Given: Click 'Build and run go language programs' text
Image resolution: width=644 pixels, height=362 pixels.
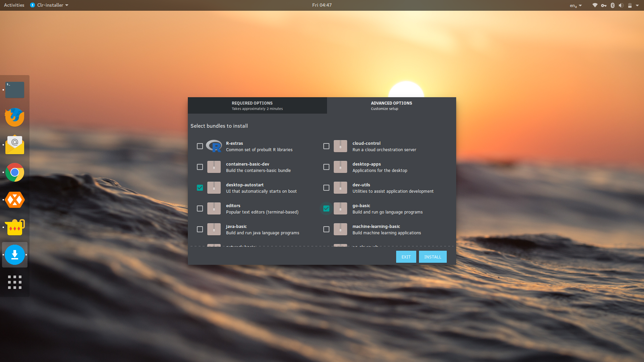Looking at the screenshot, I should pos(387,212).
